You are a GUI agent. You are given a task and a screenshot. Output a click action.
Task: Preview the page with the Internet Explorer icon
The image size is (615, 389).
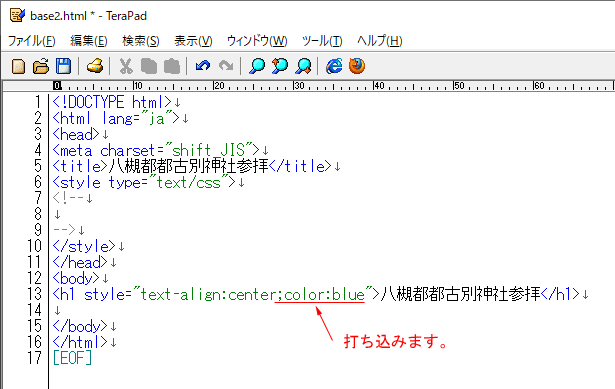(x=334, y=66)
